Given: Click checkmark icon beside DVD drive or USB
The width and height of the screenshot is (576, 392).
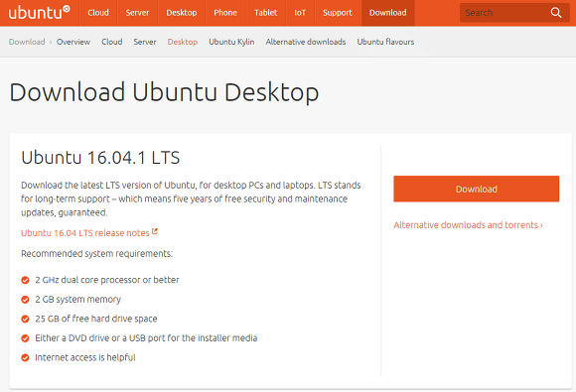Looking at the screenshot, I should pyautogui.click(x=25, y=338).
